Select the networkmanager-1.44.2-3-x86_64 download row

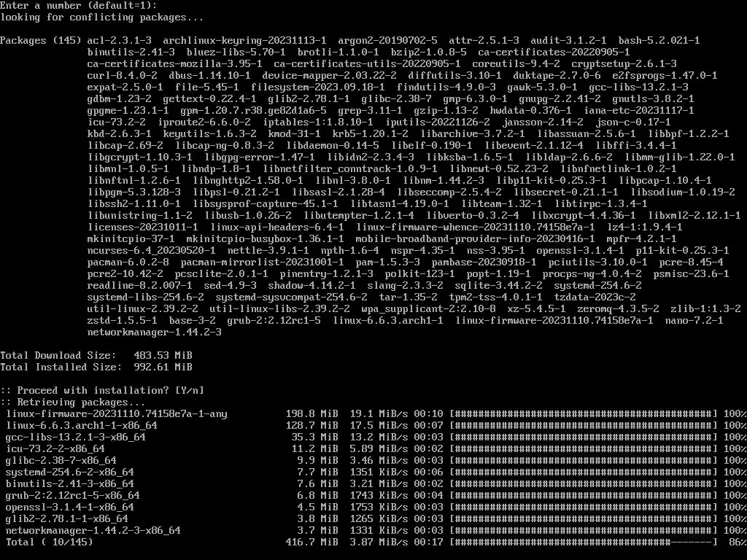[373, 531]
